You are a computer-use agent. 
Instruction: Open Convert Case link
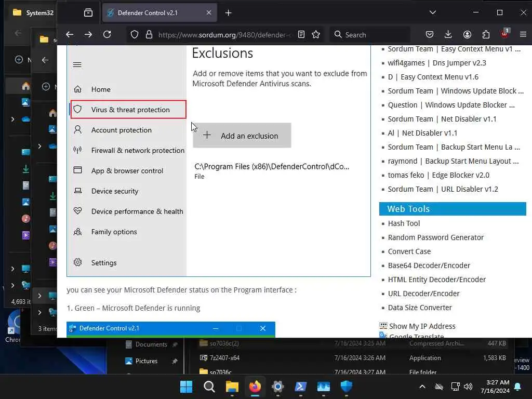coord(409,251)
